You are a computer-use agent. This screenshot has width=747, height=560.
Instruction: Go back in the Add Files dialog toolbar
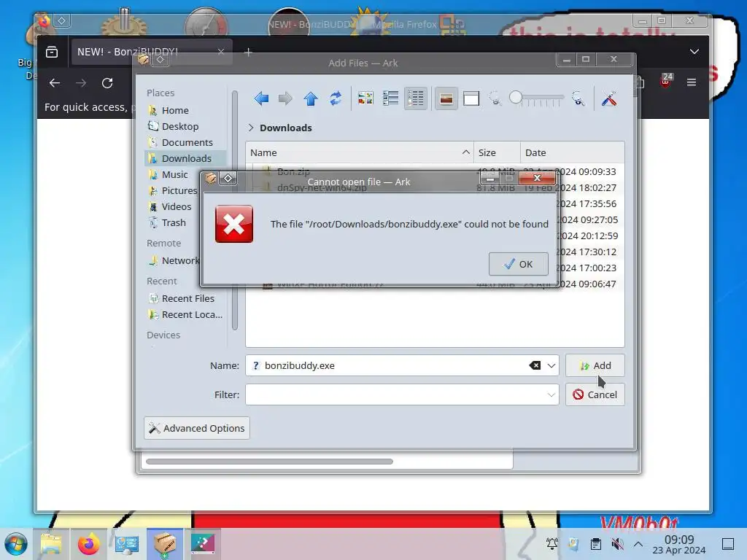coord(262,98)
